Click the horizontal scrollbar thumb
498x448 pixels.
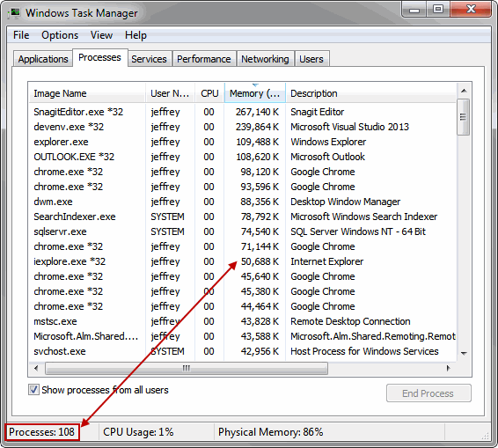pos(187,368)
